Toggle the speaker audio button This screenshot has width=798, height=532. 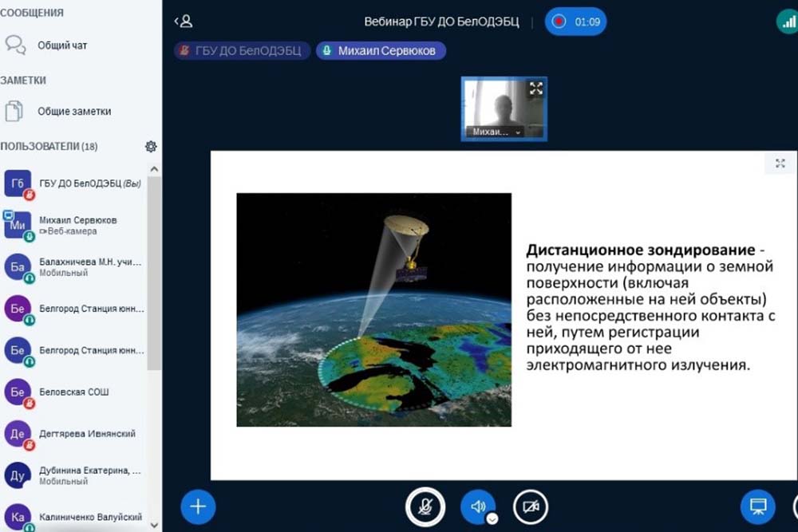477,506
